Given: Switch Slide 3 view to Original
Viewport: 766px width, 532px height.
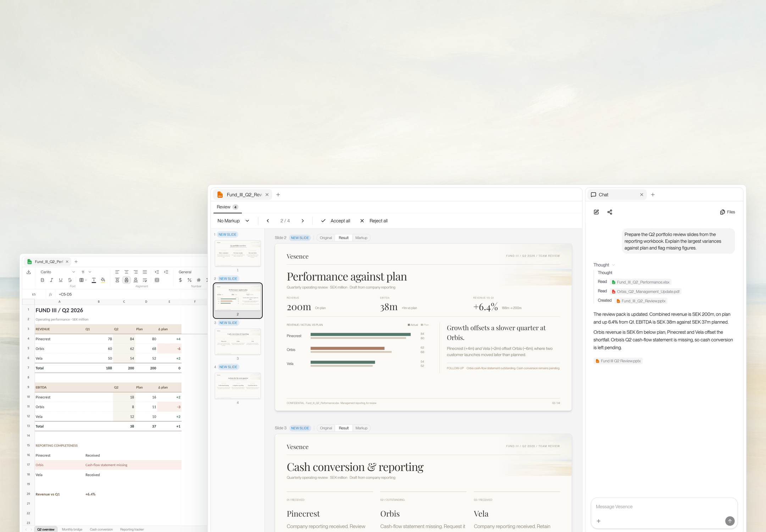Looking at the screenshot, I should click(x=326, y=428).
